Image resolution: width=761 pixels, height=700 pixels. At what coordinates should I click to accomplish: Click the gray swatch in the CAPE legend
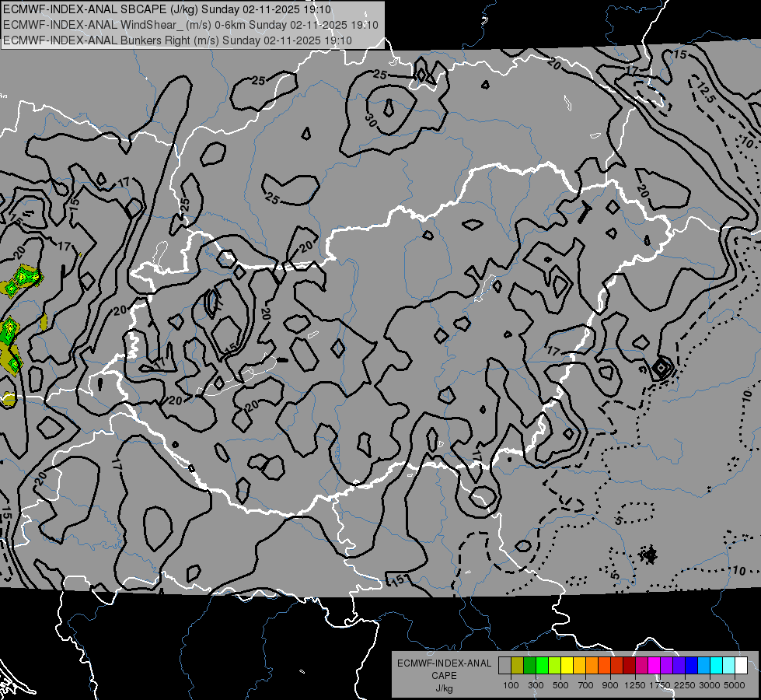coord(504,665)
